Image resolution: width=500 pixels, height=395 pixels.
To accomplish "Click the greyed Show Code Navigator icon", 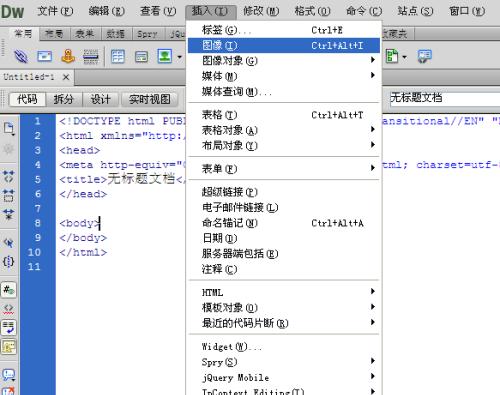I will (9, 148).
